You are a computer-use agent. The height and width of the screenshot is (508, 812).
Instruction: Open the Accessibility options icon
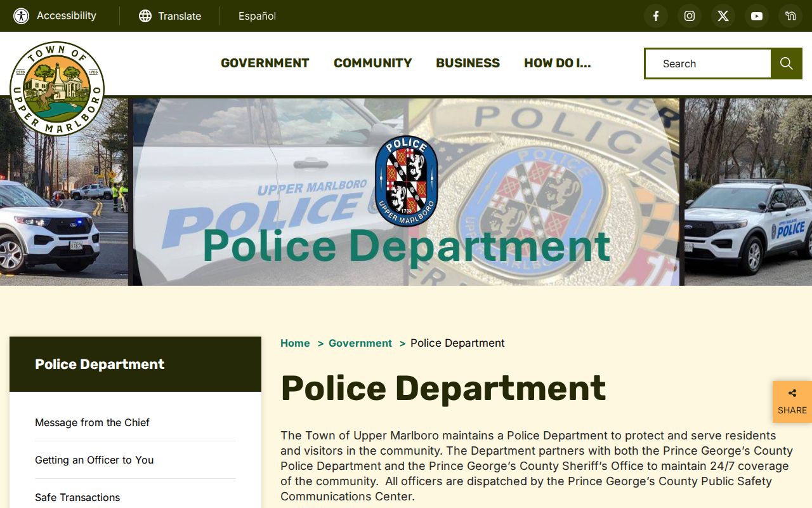[x=22, y=16]
